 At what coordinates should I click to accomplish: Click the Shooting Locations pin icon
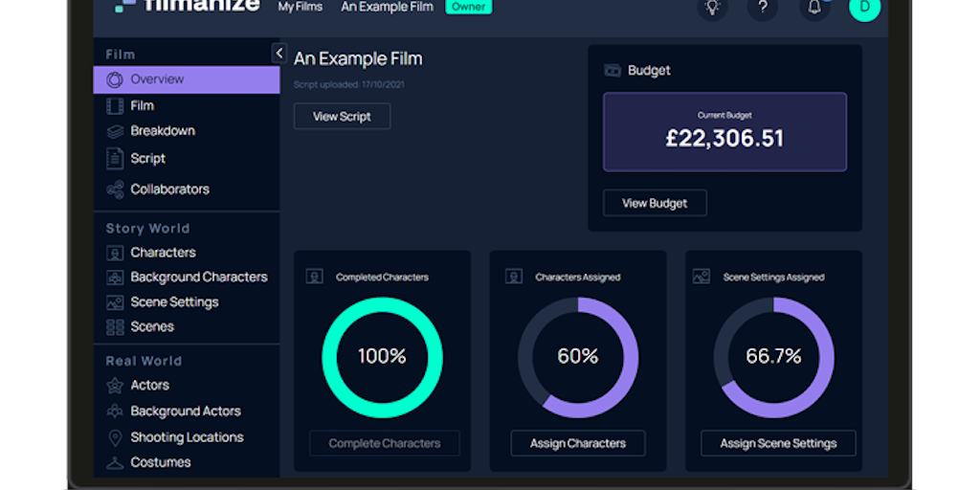tap(115, 437)
